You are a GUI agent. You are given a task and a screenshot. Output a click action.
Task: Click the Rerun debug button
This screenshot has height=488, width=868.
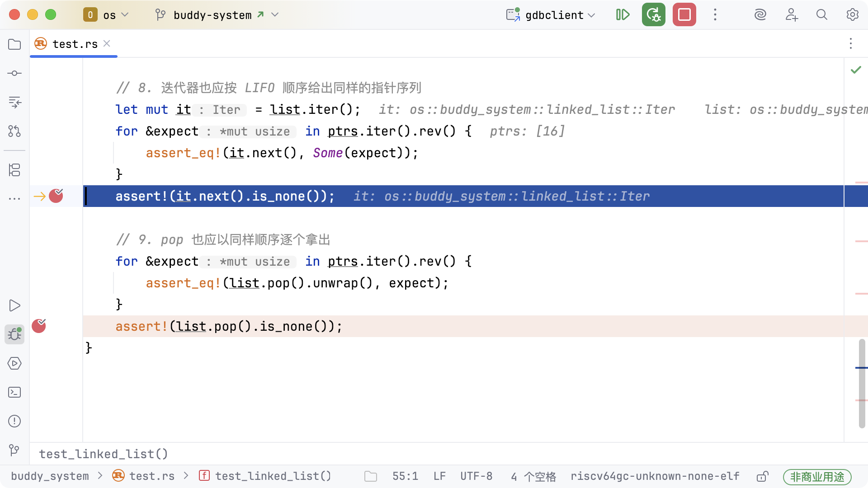(x=653, y=15)
